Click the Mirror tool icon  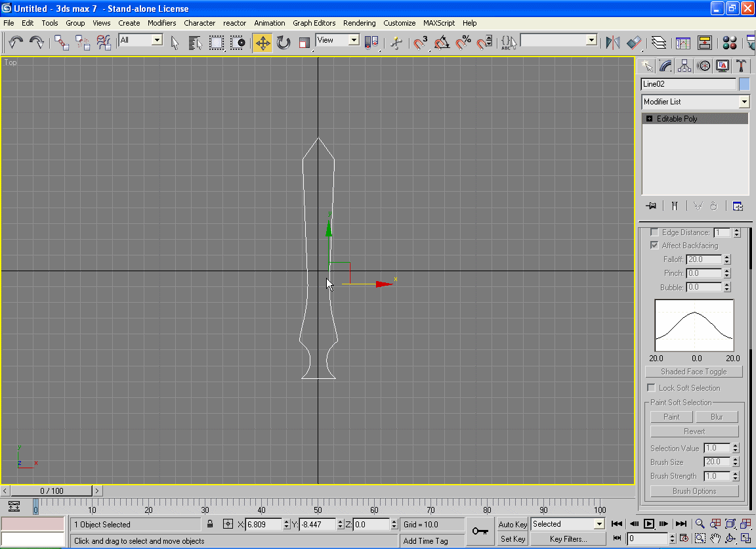[x=613, y=43]
